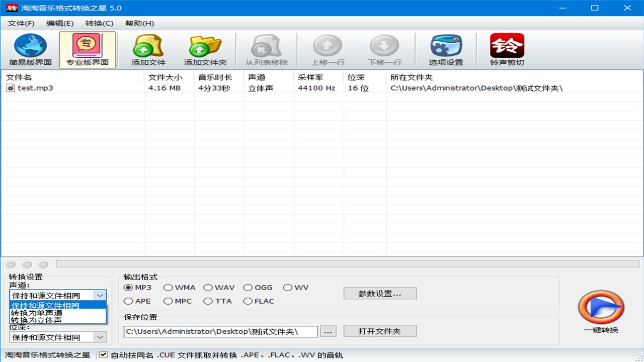Image resolution: width=644 pixels, height=362 pixels.
Task: Choose FLAC as the output format
Action: click(248, 301)
